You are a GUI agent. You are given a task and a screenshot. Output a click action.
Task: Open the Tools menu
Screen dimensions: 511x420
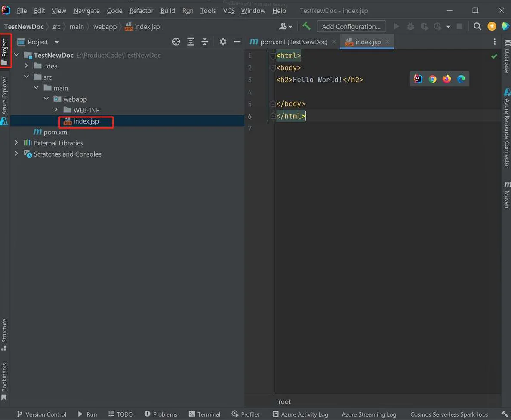[x=208, y=11]
